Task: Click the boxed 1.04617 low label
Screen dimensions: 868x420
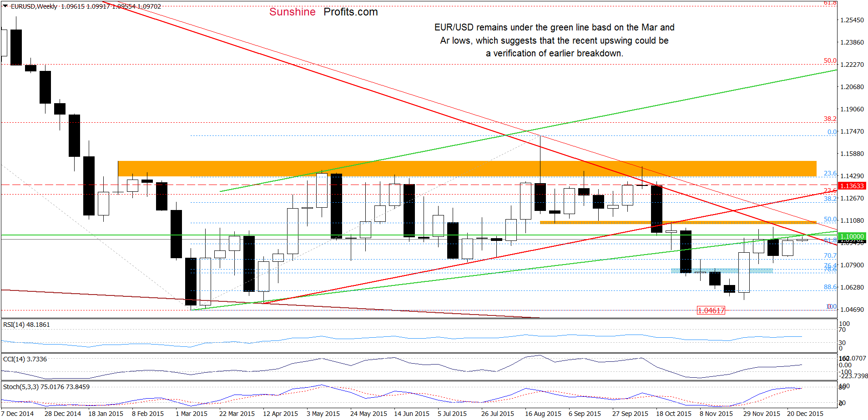Action: pyautogui.click(x=711, y=310)
